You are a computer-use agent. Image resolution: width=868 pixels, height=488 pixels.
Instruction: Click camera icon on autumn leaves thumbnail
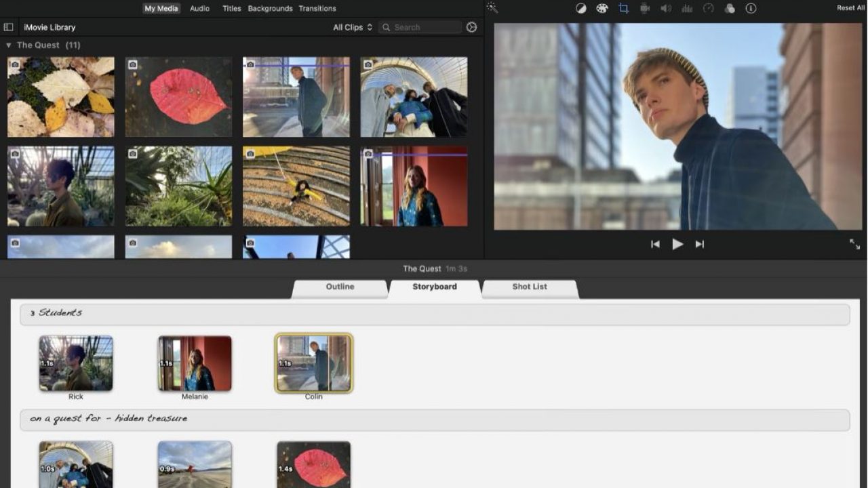(15, 65)
